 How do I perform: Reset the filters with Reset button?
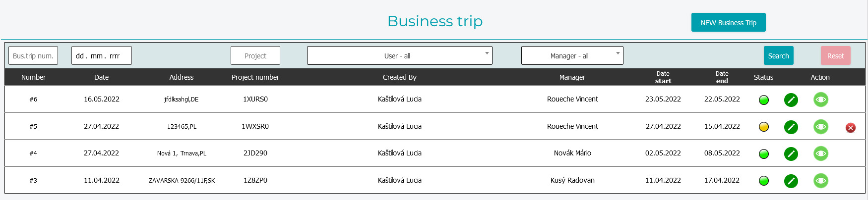click(835, 55)
